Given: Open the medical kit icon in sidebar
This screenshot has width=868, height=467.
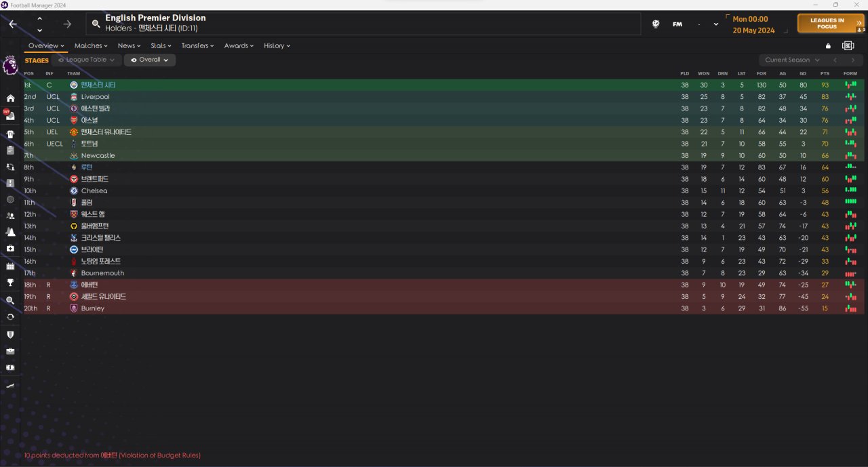Looking at the screenshot, I should [10, 249].
